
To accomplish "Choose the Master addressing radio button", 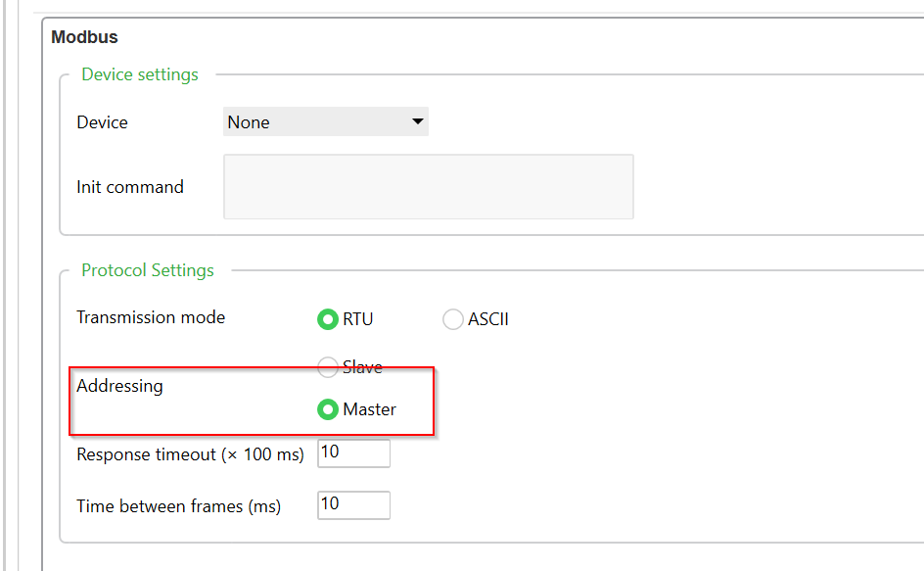I will pos(327,409).
